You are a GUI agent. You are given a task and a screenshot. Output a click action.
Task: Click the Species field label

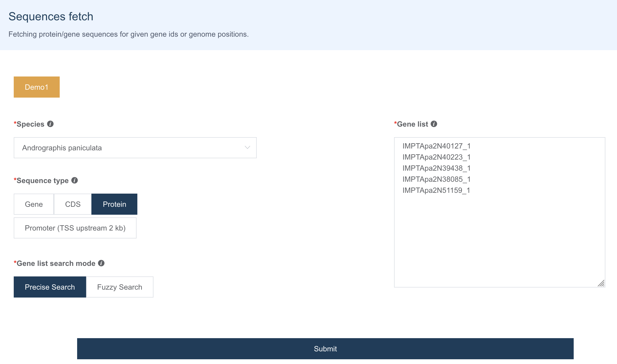[x=30, y=124]
